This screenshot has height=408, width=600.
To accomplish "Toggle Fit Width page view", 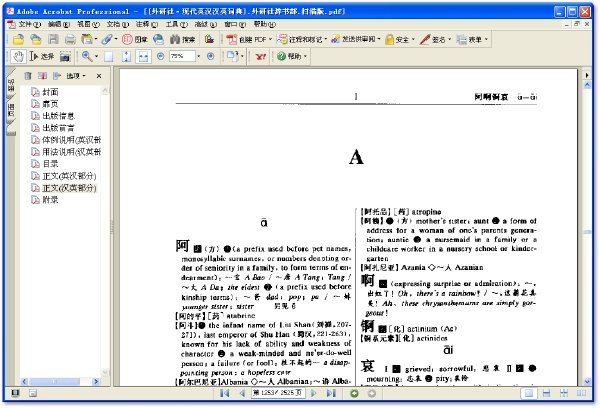I will pyautogui.click(x=143, y=57).
